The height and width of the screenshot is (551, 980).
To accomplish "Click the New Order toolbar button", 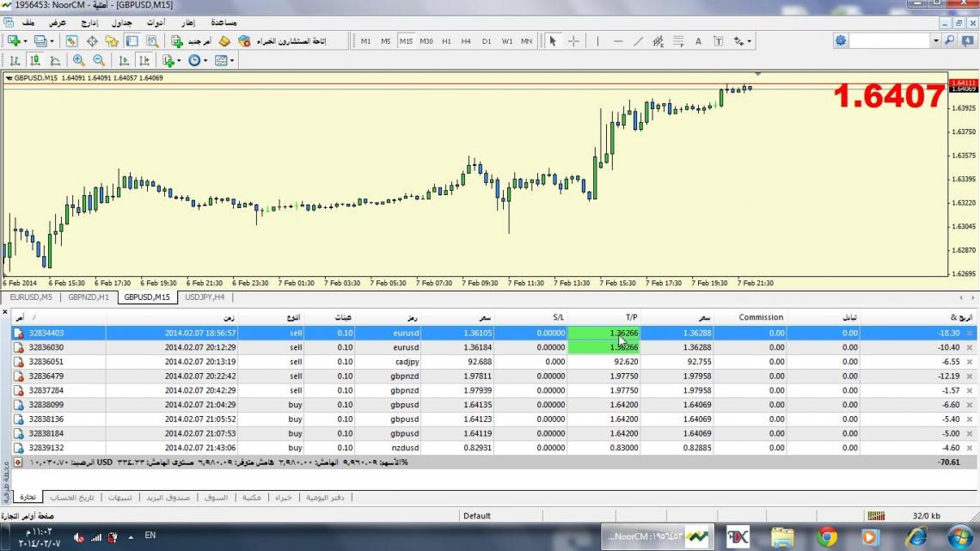I will coord(192,40).
